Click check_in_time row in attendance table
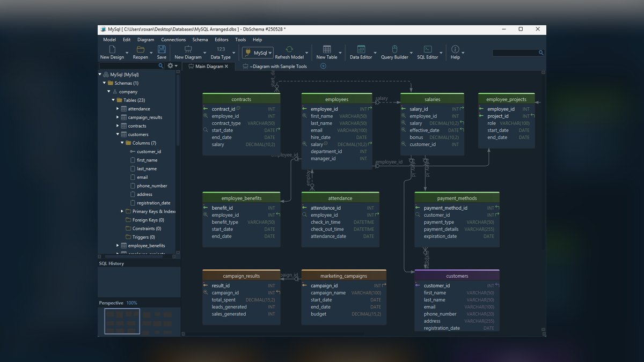The image size is (644, 362). [340, 222]
